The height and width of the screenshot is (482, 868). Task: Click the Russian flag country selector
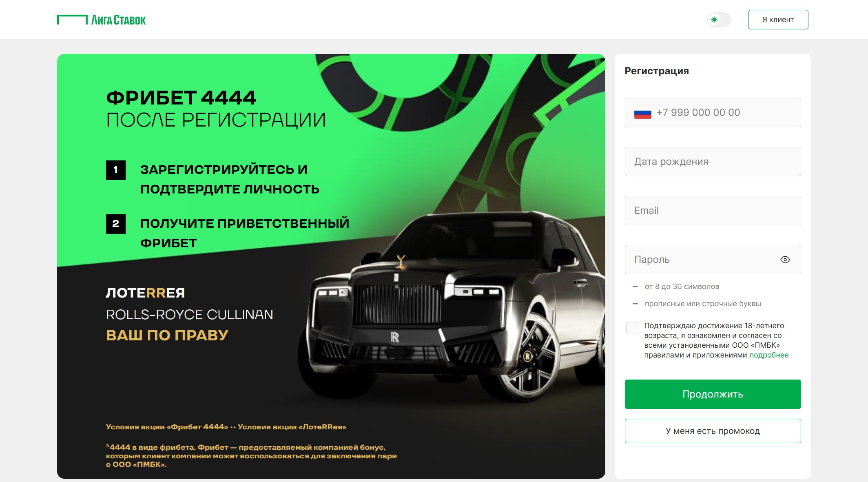(x=642, y=113)
